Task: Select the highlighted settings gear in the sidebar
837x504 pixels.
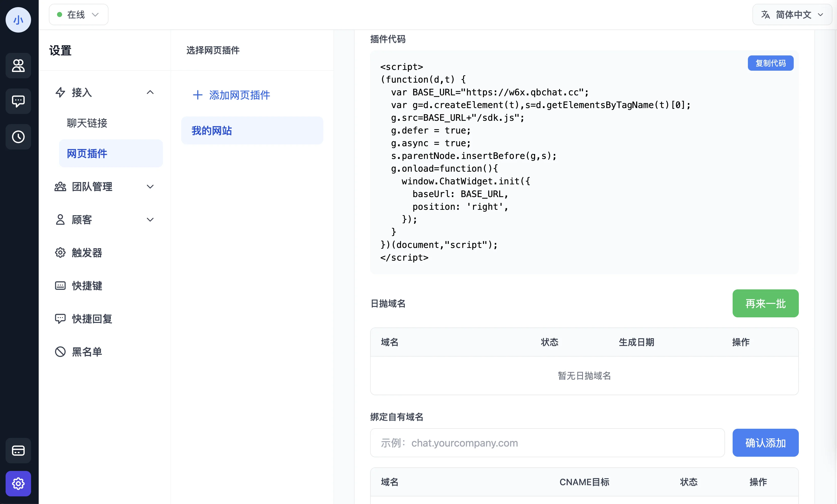Action: 18,484
